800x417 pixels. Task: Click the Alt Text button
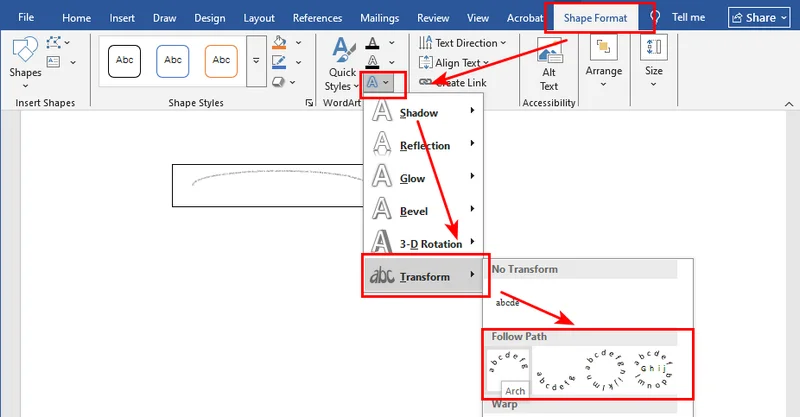coord(549,65)
